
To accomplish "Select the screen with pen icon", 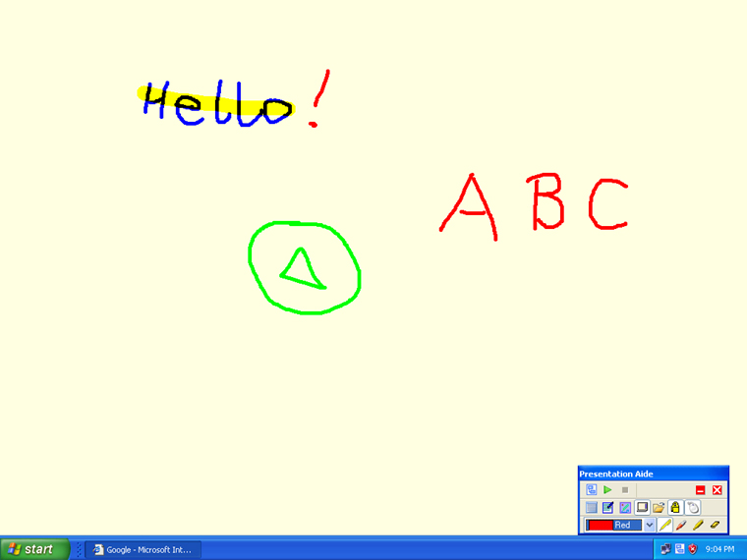I will pyautogui.click(x=607, y=508).
